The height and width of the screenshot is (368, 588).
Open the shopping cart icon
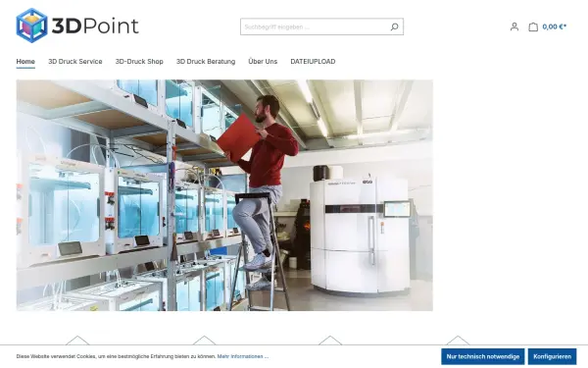533,26
